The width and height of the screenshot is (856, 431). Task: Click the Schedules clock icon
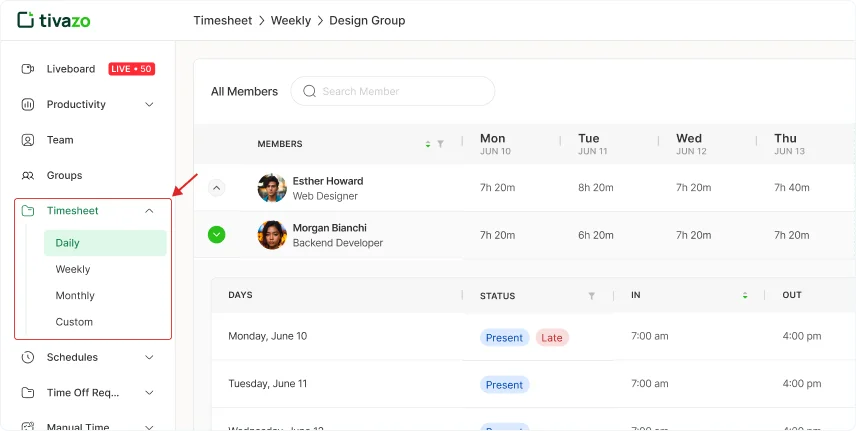click(x=28, y=357)
